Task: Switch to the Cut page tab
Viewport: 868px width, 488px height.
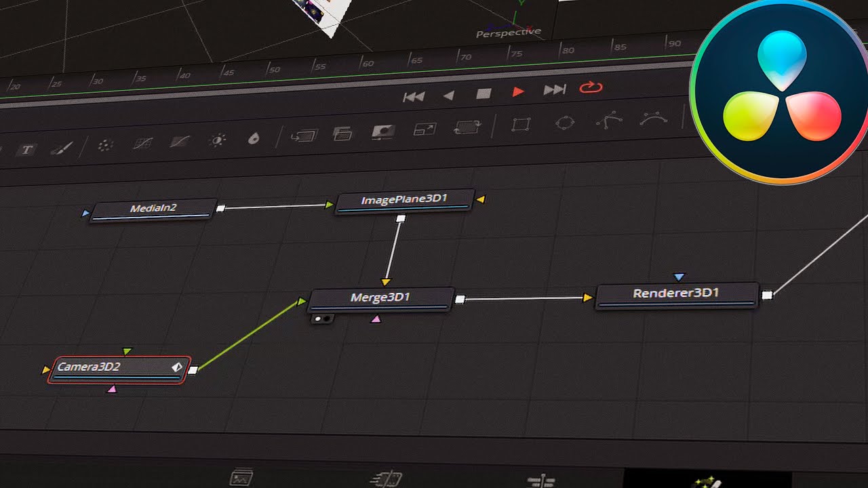Action: (387, 479)
